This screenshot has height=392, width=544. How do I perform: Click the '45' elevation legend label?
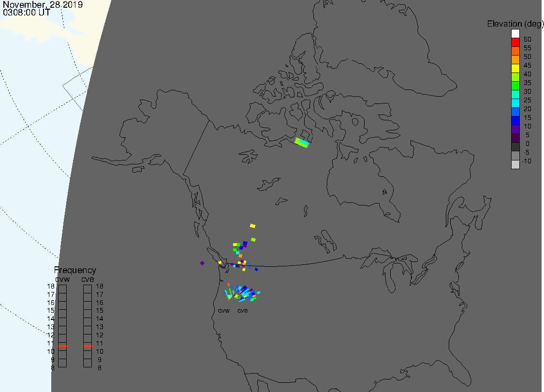click(528, 65)
